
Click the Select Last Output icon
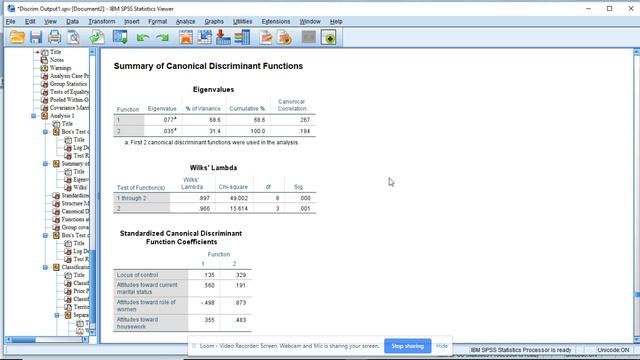click(x=266, y=37)
